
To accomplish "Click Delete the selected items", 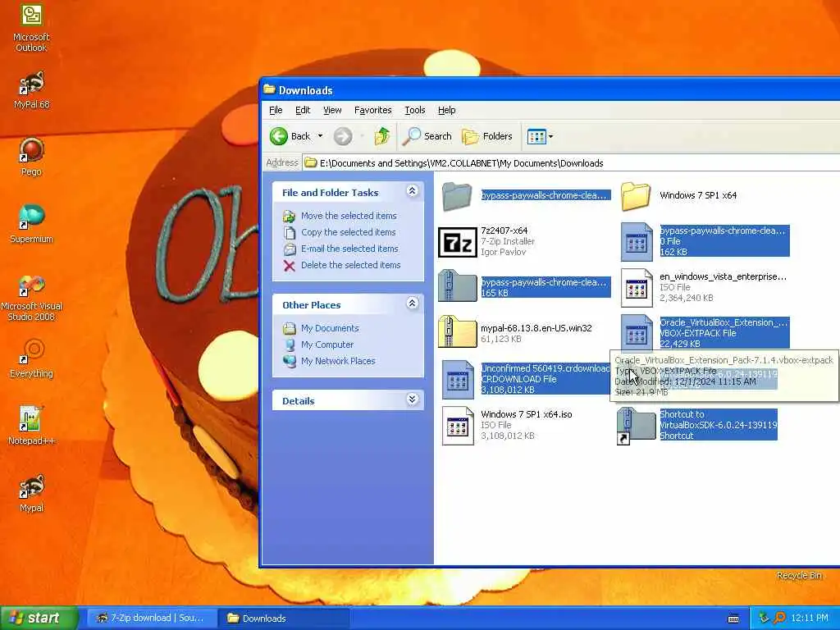I will pyautogui.click(x=350, y=265).
